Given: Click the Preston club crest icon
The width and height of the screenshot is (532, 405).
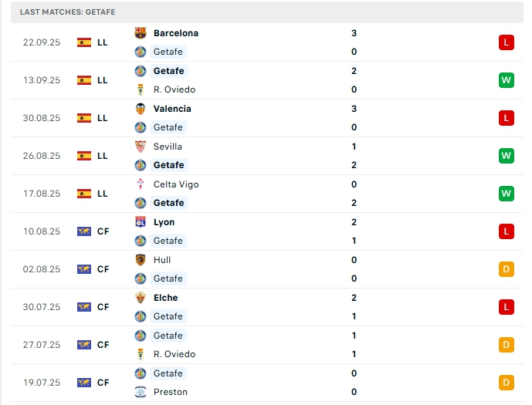Looking at the screenshot, I should click(141, 392).
